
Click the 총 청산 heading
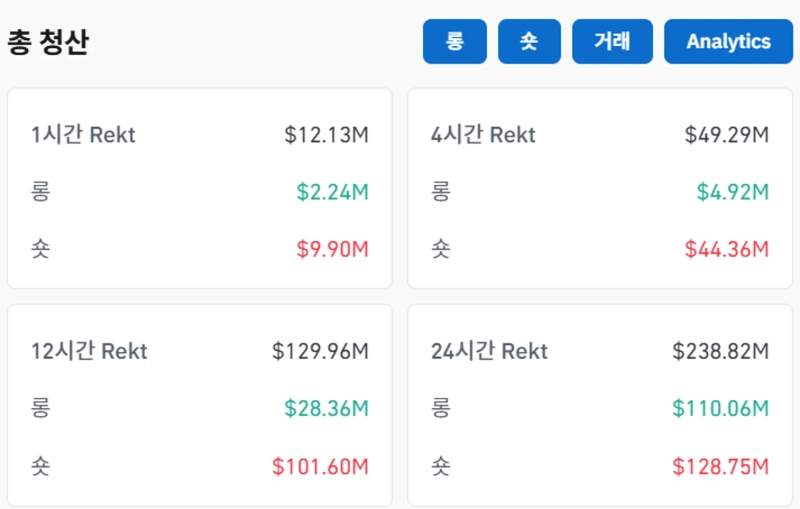48,43
